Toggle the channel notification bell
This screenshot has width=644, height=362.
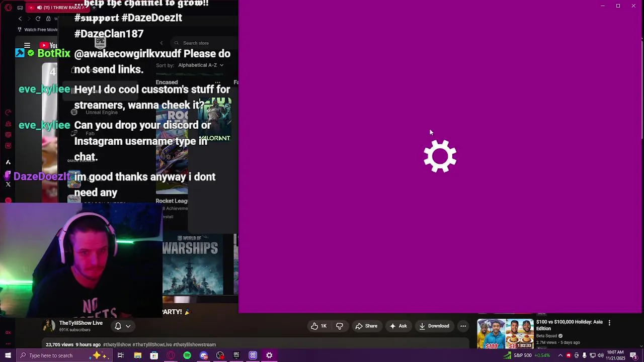118,326
